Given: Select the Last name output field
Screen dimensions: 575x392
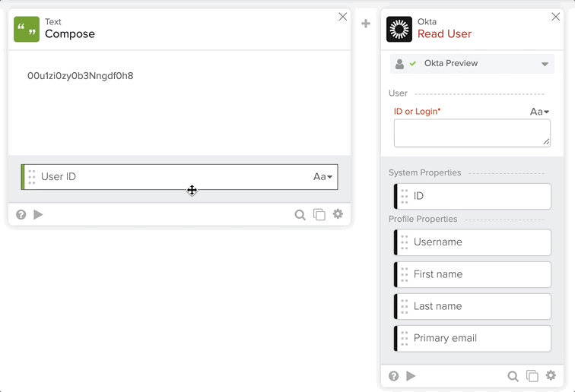Looking at the screenshot, I should pos(472,306).
